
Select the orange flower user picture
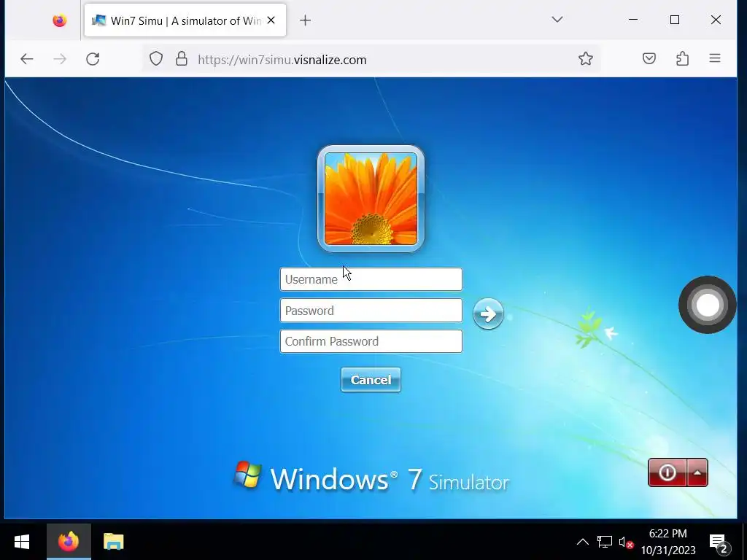pyautogui.click(x=371, y=198)
